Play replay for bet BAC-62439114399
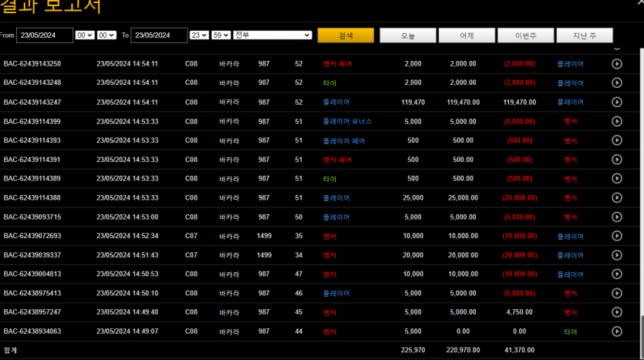Viewport: 644px width, 360px height. [616, 121]
